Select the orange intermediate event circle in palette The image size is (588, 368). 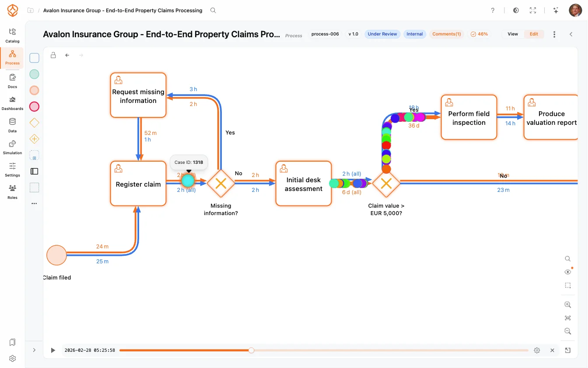tap(34, 90)
